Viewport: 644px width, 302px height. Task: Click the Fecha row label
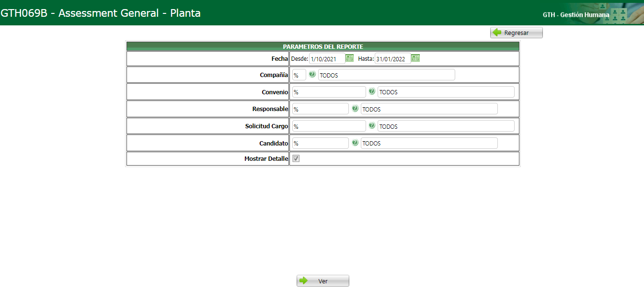tap(280, 59)
